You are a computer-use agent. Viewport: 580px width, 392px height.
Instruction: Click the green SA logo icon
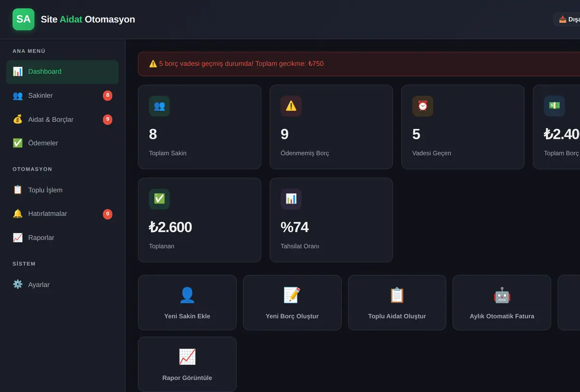[23, 19]
